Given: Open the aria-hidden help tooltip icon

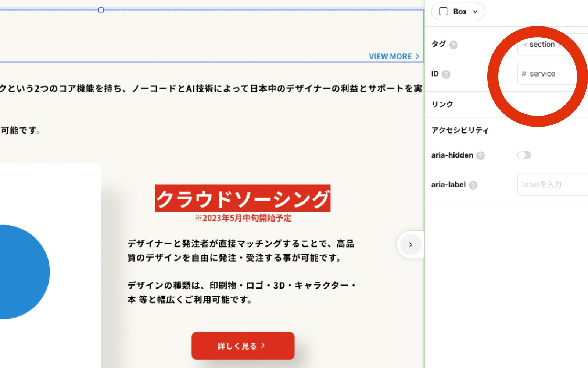Looking at the screenshot, I should pyautogui.click(x=480, y=156).
